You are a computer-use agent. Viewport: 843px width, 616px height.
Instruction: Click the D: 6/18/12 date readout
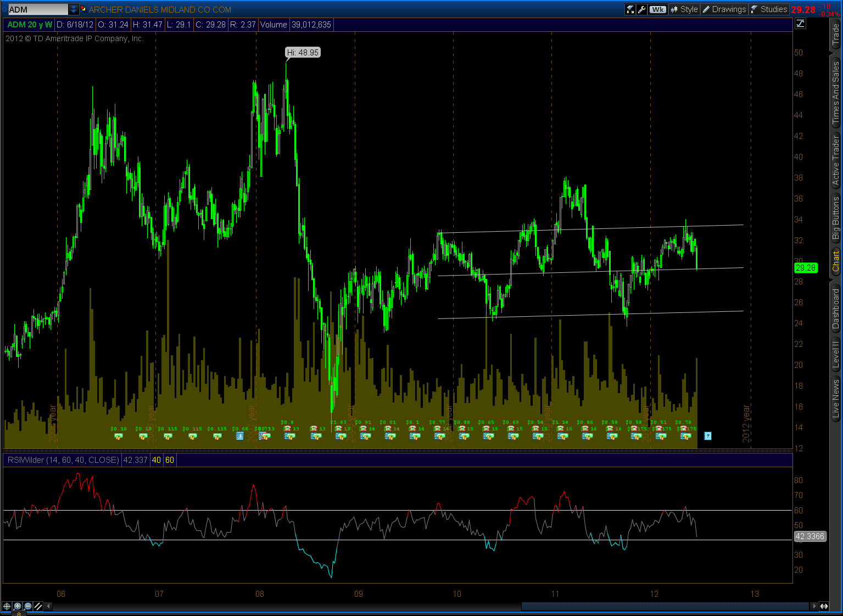[75, 25]
